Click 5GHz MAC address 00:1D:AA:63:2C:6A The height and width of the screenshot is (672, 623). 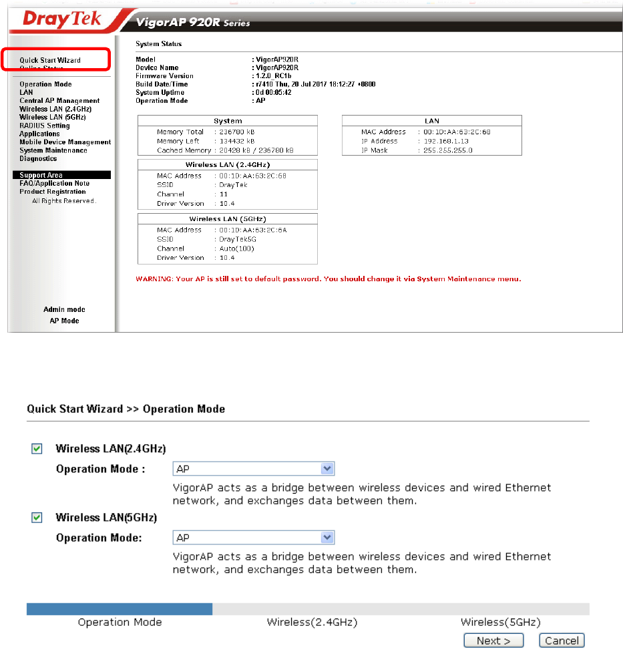[x=253, y=230]
